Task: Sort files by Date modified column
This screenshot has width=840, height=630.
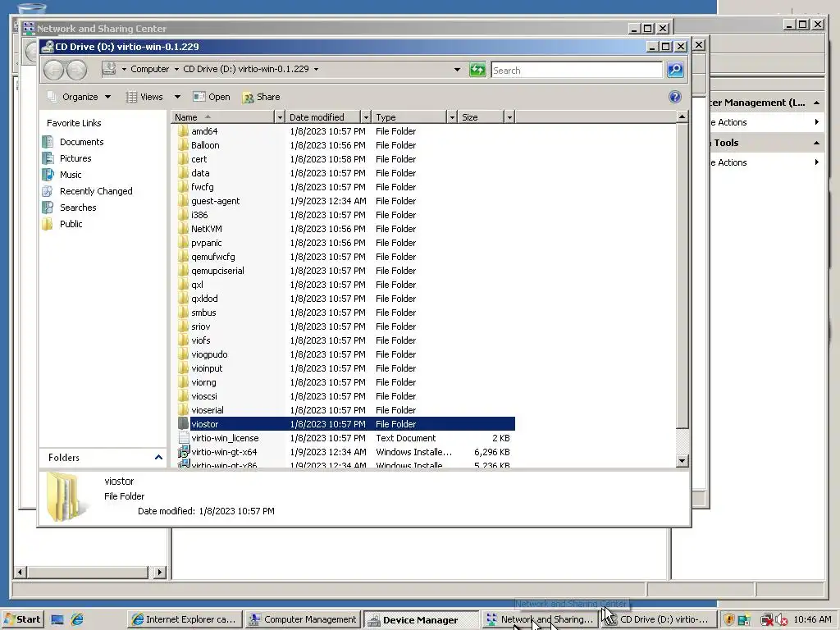Action: (x=323, y=117)
